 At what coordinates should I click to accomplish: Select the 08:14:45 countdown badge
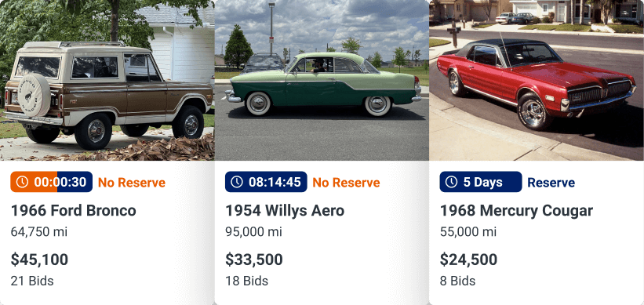[x=266, y=182]
